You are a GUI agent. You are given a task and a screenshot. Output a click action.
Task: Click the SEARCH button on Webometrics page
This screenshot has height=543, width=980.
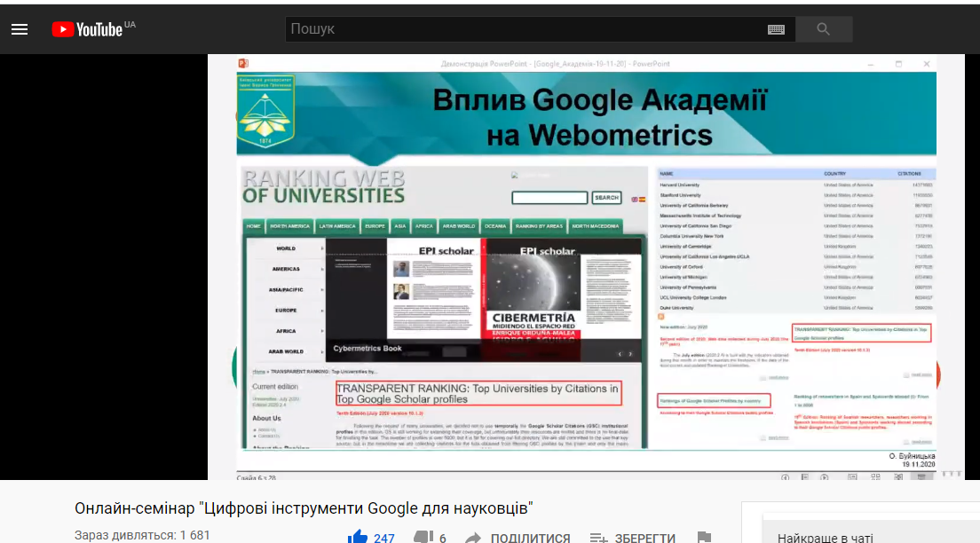(606, 198)
